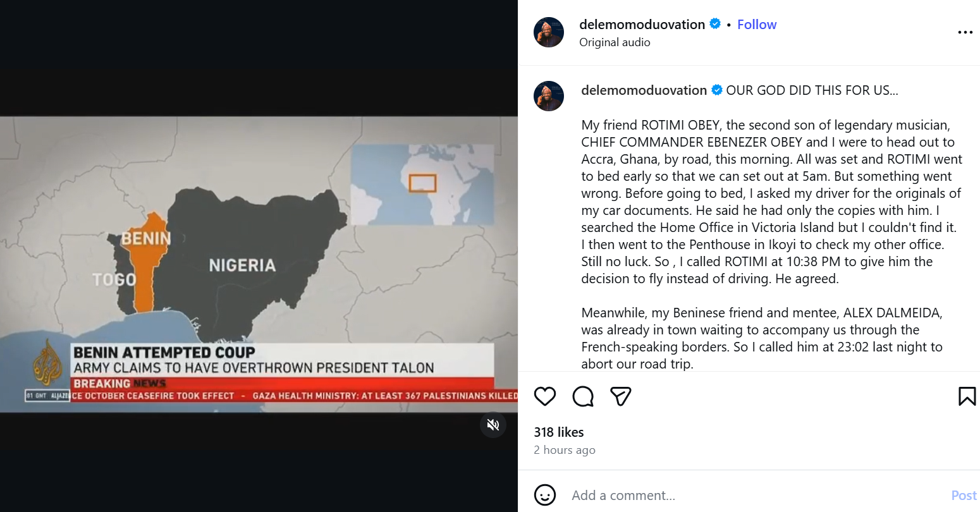Toggle the bookmark to unsave the post

(967, 396)
